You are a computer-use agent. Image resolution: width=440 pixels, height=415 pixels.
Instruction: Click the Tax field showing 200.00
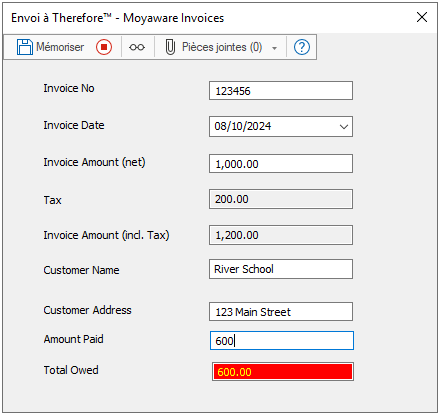(281, 199)
